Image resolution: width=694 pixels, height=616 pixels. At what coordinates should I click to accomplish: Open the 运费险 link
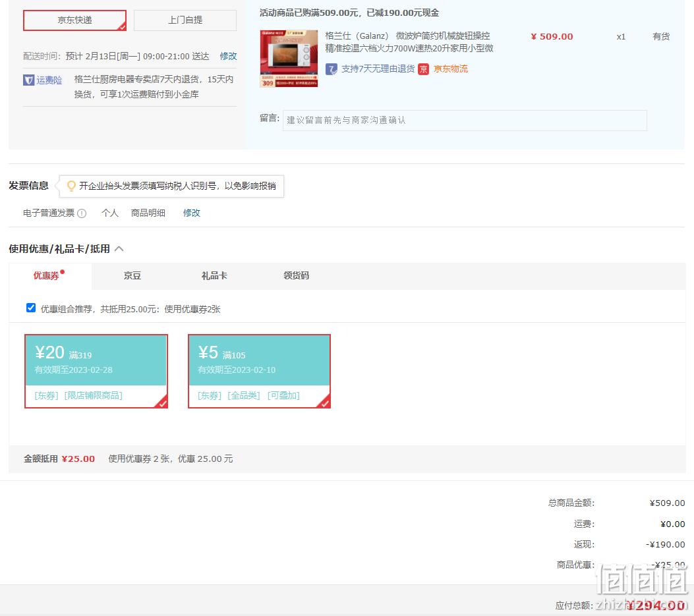(x=49, y=80)
